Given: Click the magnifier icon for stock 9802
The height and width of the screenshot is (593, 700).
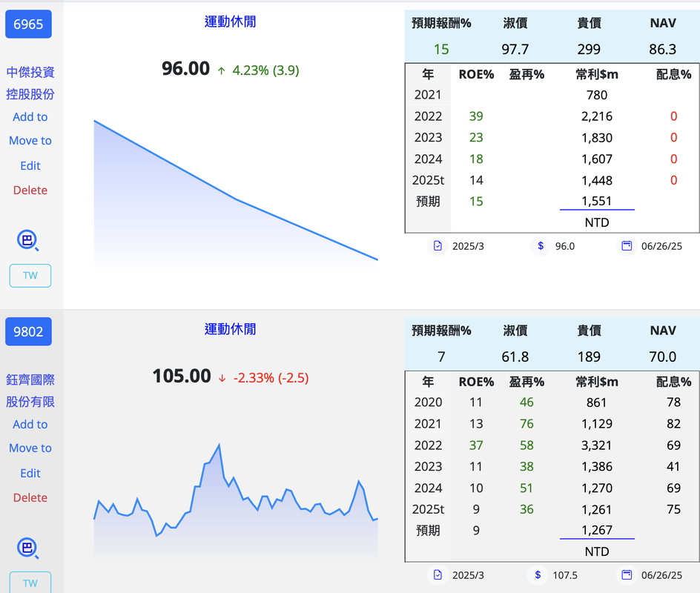Looking at the screenshot, I should pyautogui.click(x=27, y=548).
